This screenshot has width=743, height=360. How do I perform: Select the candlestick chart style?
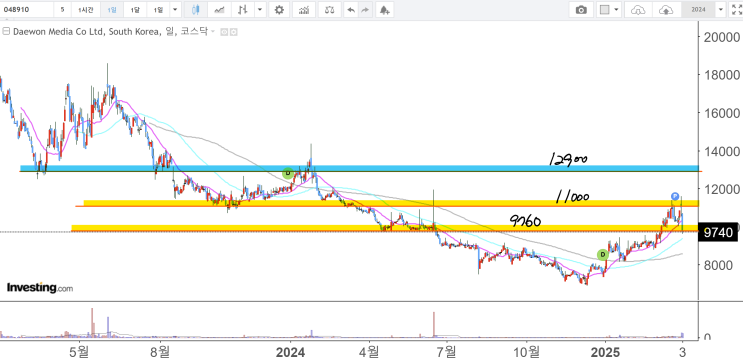(196, 9)
